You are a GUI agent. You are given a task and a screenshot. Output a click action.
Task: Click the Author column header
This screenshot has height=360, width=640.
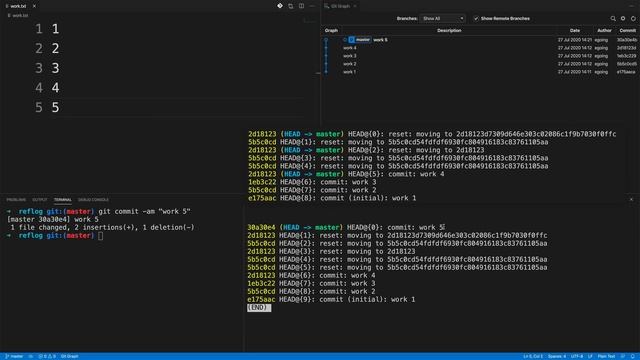point(604,31)
